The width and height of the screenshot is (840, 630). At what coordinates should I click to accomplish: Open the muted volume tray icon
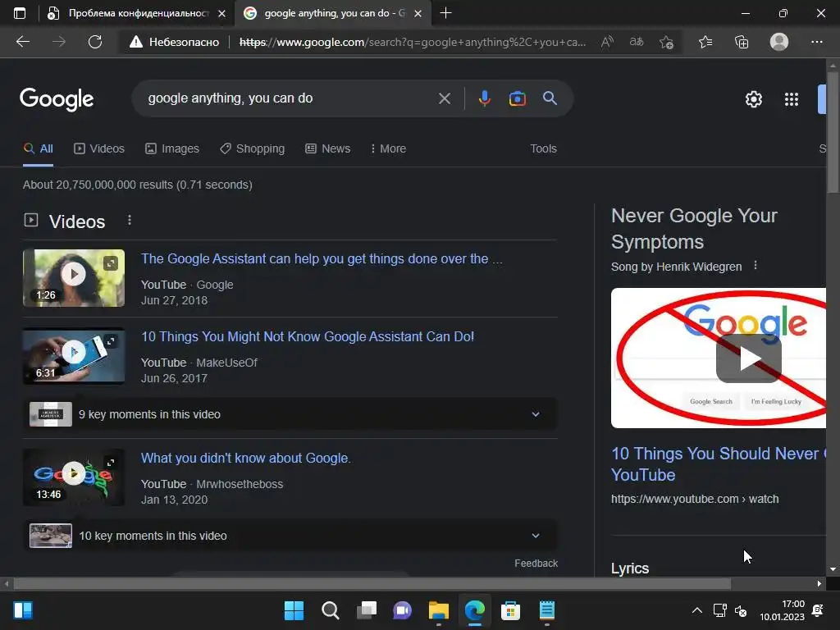(x=741, y=610)
